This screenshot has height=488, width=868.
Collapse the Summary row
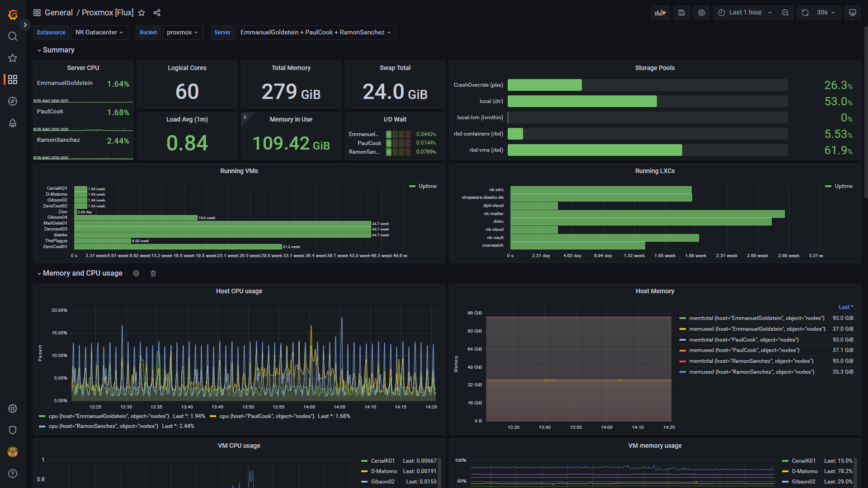(x=58, y=50)
